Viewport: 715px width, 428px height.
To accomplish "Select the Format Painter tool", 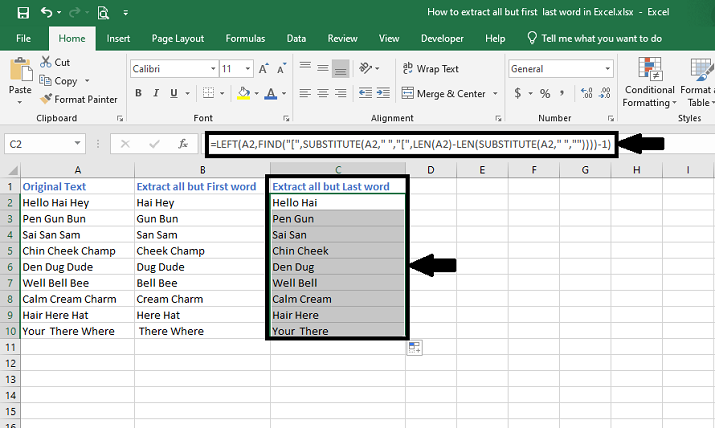I will click(79, 99).
